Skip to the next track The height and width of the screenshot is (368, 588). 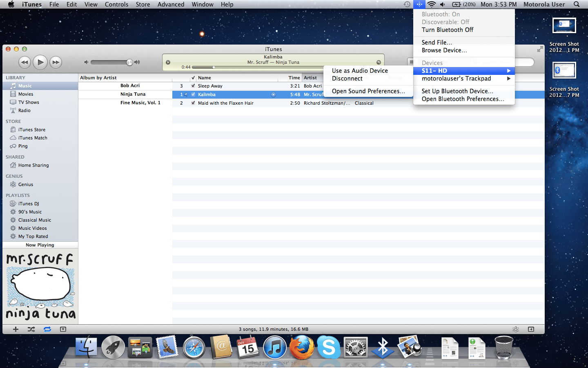pos(56,62)
